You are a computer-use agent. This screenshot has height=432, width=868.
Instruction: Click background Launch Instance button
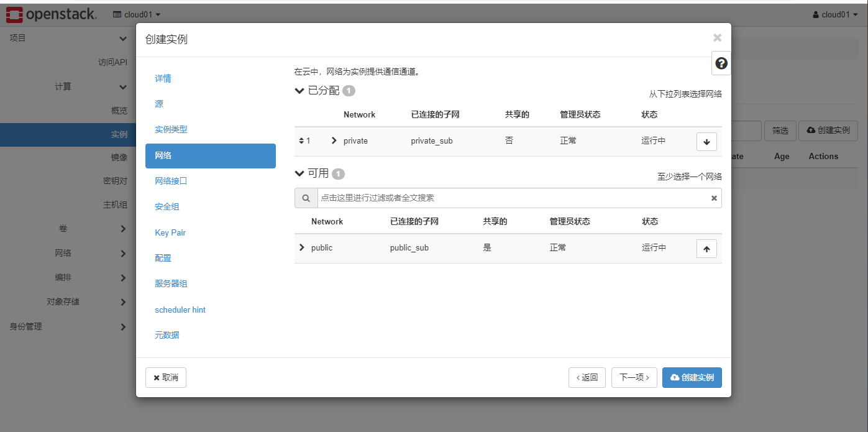click(828, 131)
